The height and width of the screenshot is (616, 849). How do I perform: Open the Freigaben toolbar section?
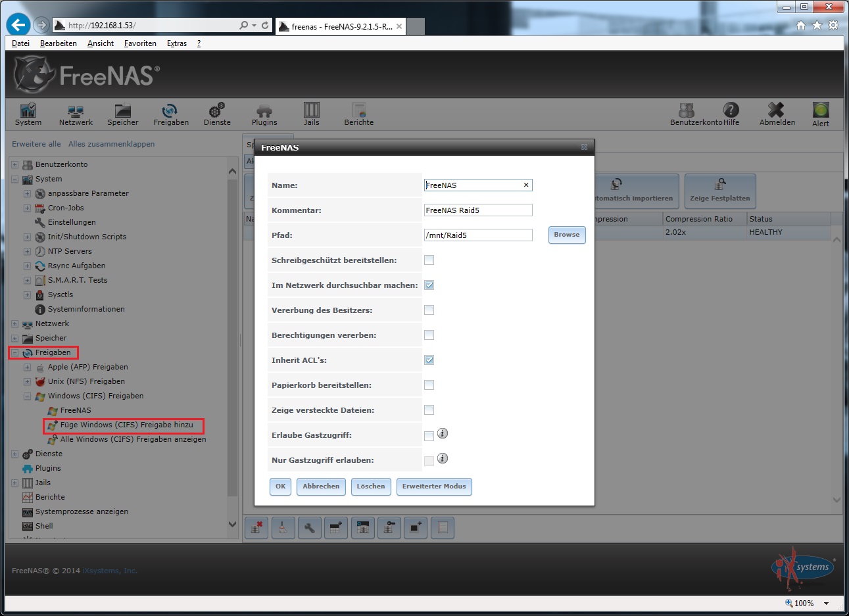(171, 114)
